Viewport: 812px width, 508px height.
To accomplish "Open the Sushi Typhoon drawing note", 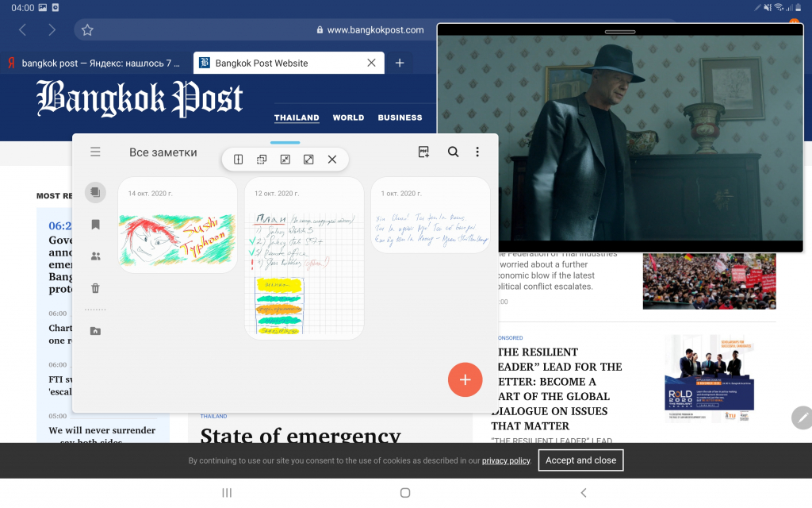I will 178,238.
